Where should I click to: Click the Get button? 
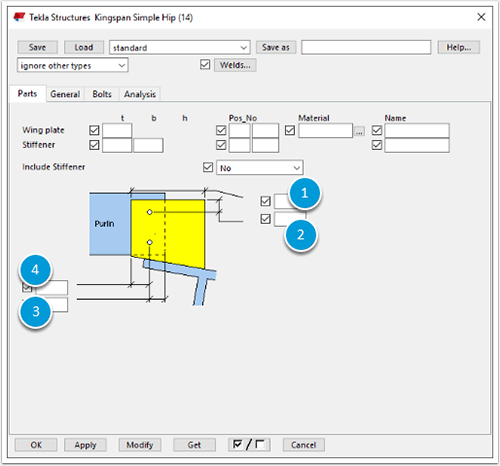[194, 445]
